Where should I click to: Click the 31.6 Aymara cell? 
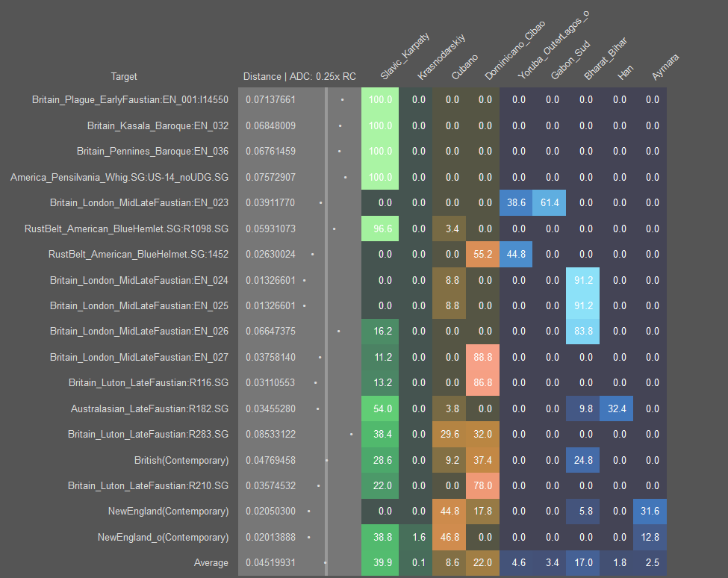tap(650, 512)
